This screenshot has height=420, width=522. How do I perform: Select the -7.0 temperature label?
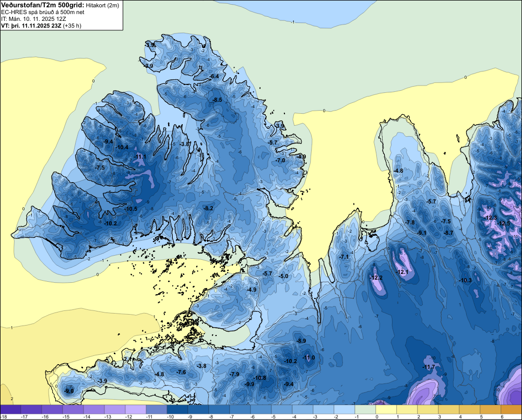tap(280, 160)
